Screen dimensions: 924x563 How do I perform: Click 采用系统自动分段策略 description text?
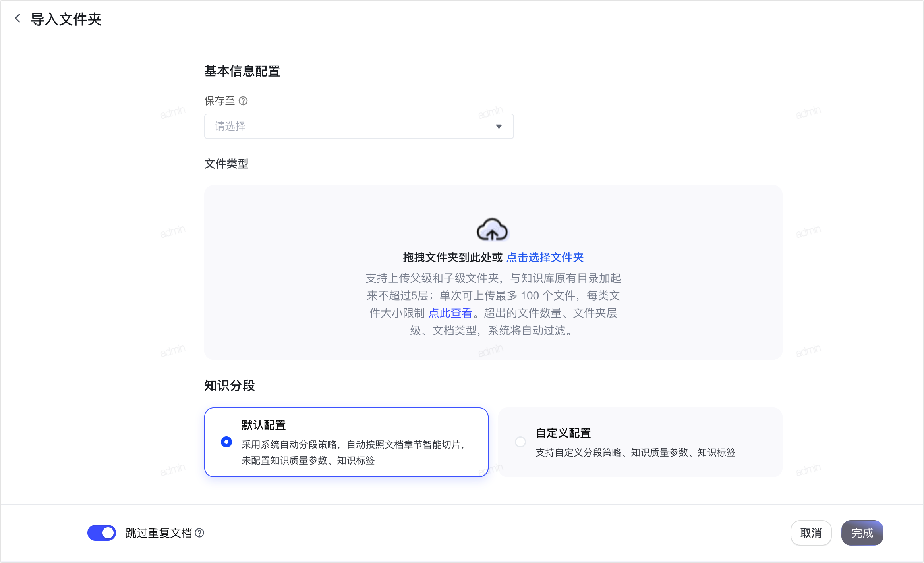click(x=353, y=452)
